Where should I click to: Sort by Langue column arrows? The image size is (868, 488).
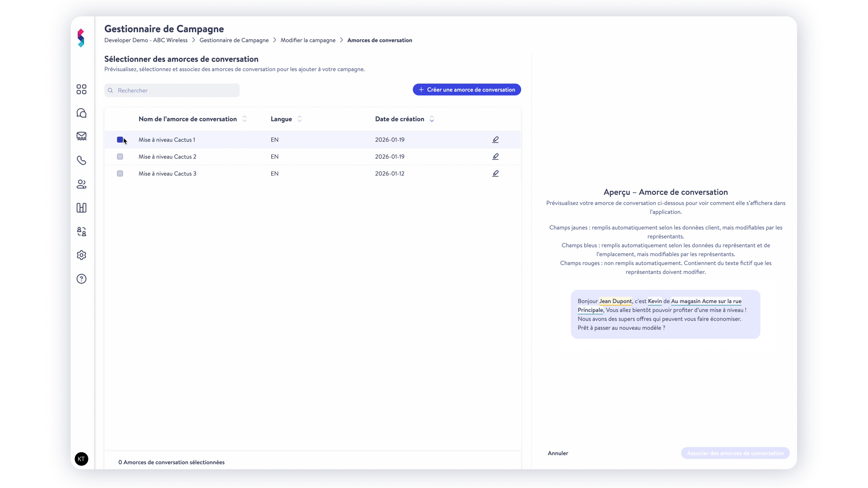point(299,119)
